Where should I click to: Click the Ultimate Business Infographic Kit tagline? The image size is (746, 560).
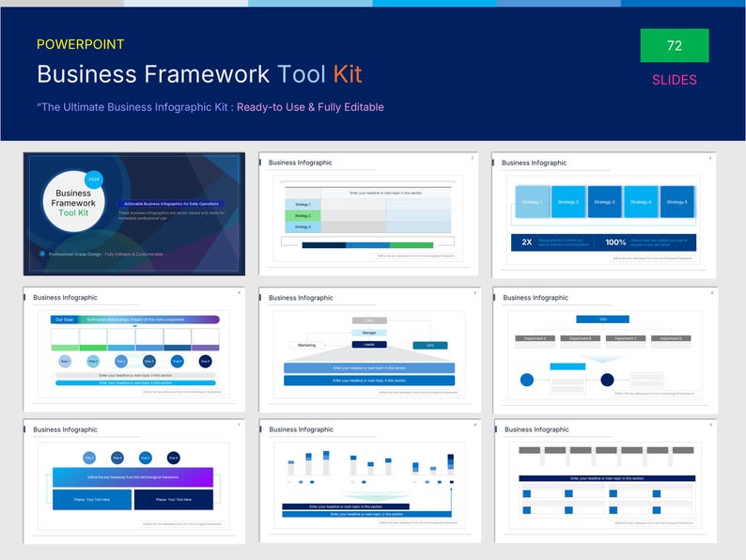point(210,107)
